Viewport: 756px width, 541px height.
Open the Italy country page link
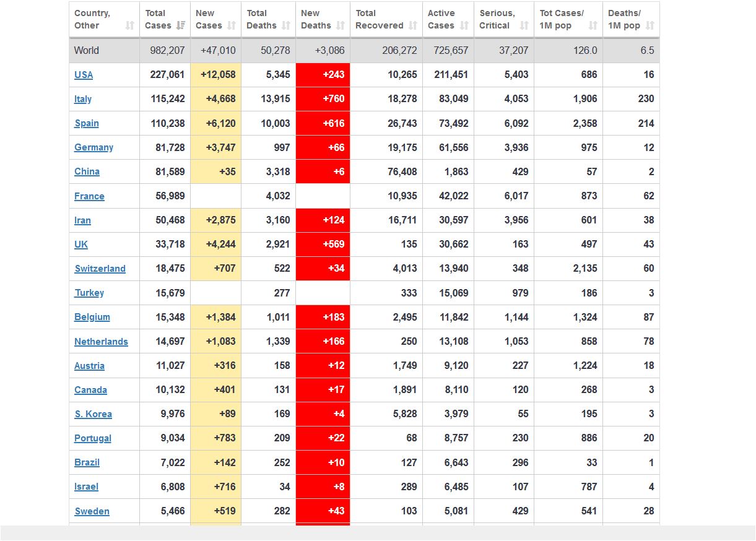83,99
